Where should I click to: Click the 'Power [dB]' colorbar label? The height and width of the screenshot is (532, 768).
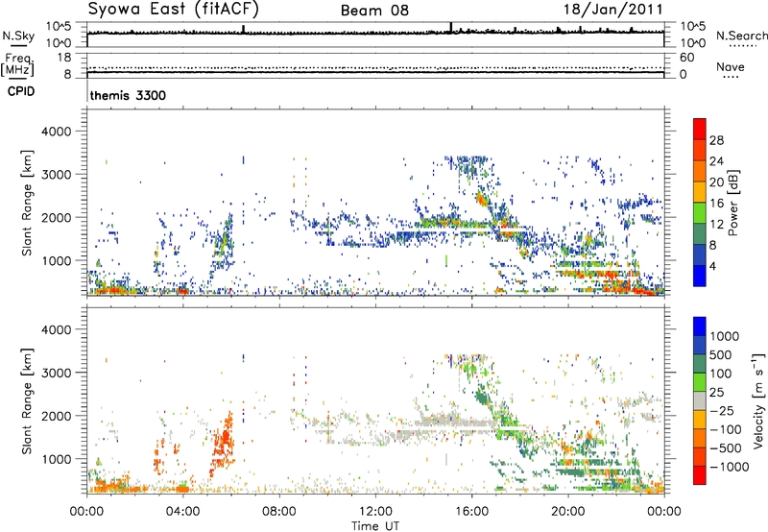click(732, 203)
